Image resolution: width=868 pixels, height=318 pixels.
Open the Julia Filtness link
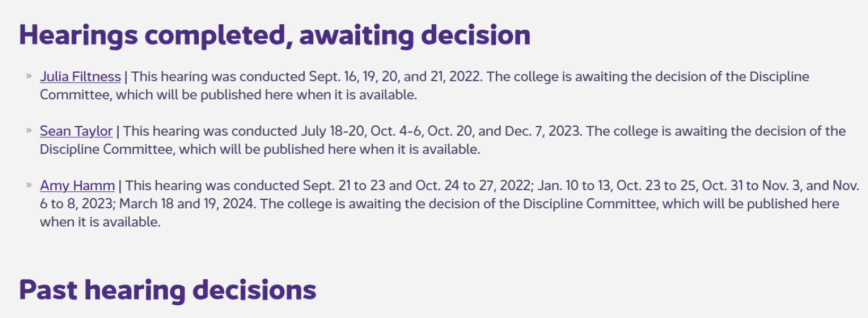point(80,77)
